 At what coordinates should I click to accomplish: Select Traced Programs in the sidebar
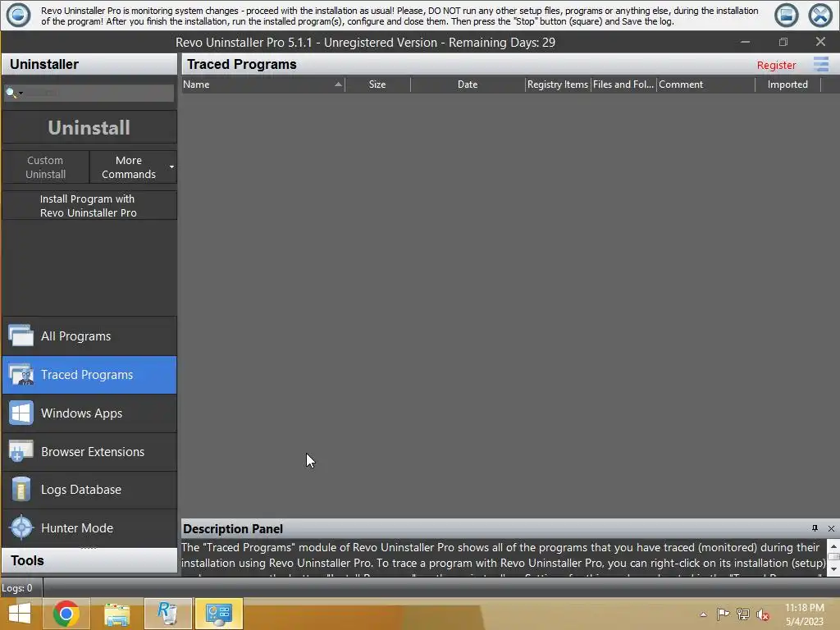click(89, 374)
